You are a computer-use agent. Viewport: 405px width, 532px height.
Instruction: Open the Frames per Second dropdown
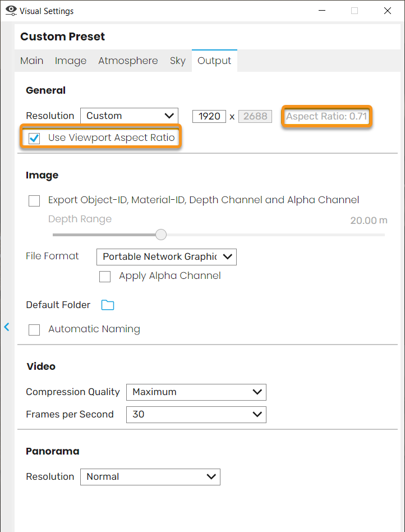(196, 415)
